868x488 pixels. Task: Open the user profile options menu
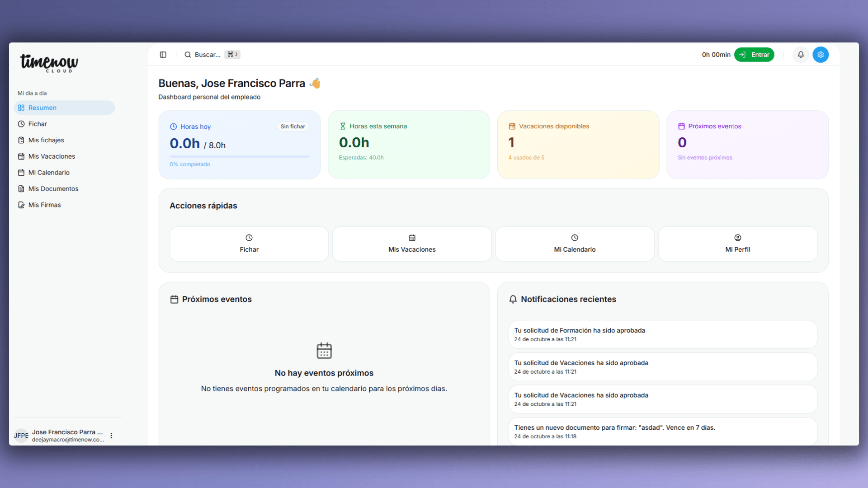click(111, 435)
